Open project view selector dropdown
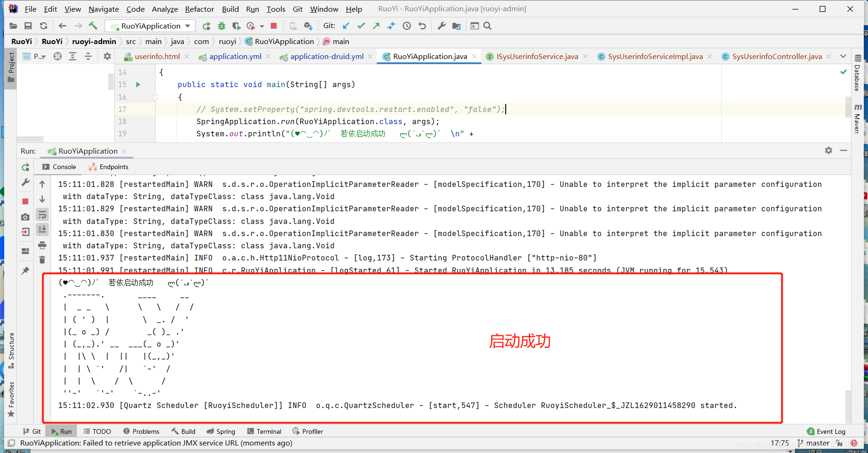Viewport: 868px width, 453px height. [35, 56]
